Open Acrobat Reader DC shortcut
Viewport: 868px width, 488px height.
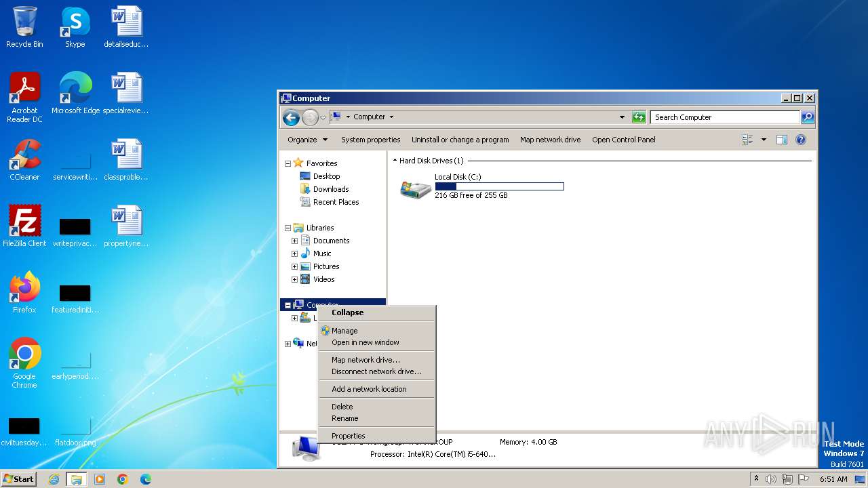click(x=24, y=98)
